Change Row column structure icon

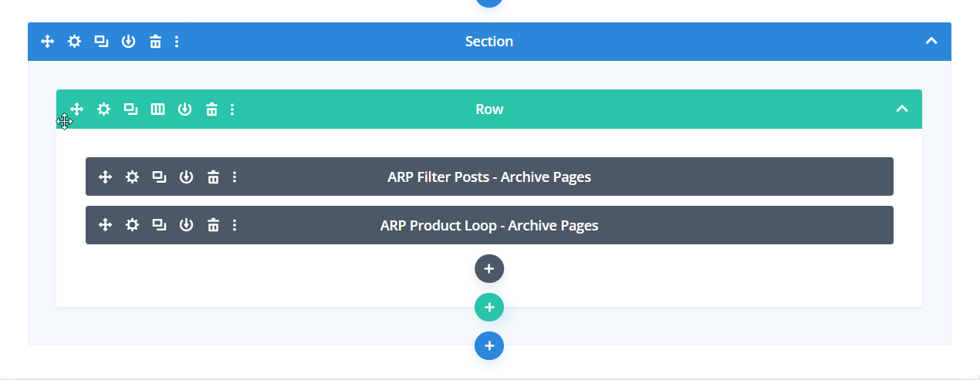tap(157, 109)
